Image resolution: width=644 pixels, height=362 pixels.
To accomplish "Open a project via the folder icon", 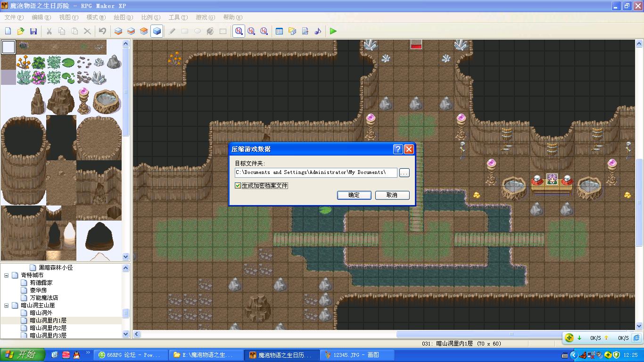I will click(x=21, y=31).
